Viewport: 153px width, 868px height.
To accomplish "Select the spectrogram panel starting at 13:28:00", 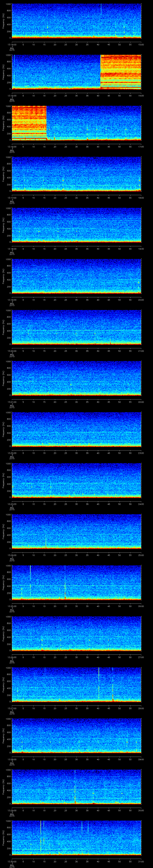I will pos(77,736).
